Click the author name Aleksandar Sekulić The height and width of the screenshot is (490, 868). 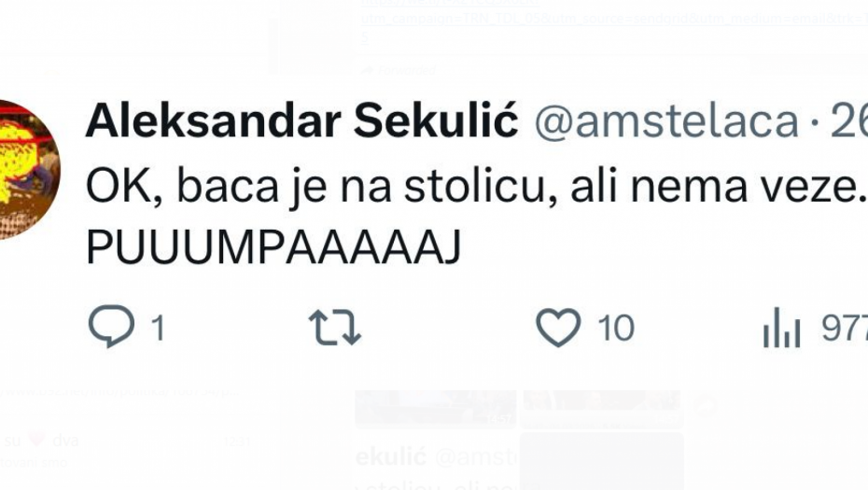tap(301, 122)
